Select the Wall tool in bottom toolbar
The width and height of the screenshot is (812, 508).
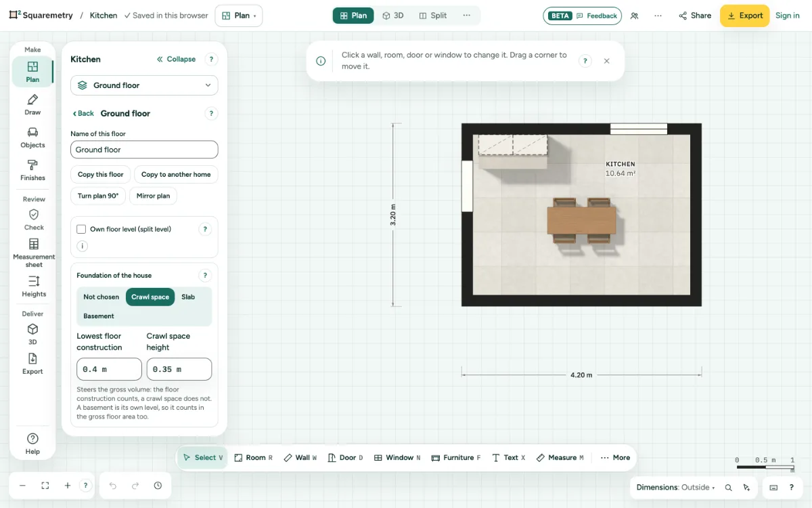[x=300, y=457]
